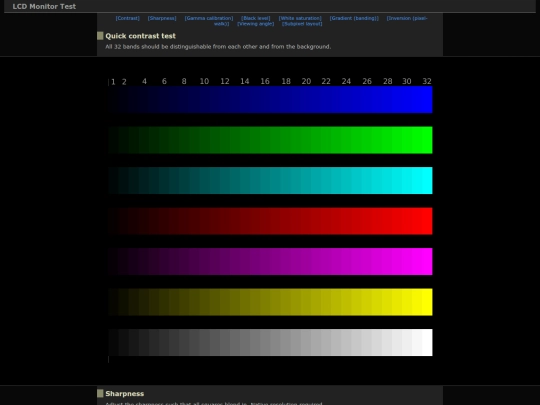
Task: Open the [Subpixel layout] link
Action: (302, 24)
